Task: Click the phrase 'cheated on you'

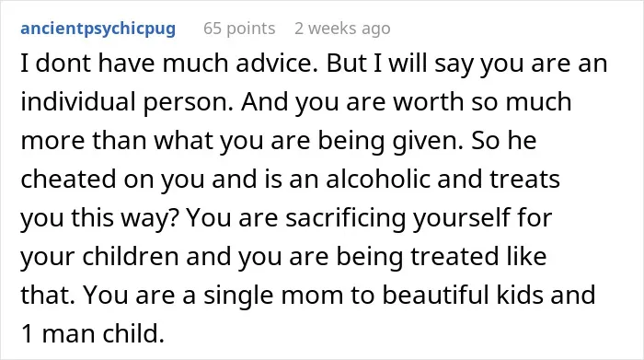Action: pos(112,180)
